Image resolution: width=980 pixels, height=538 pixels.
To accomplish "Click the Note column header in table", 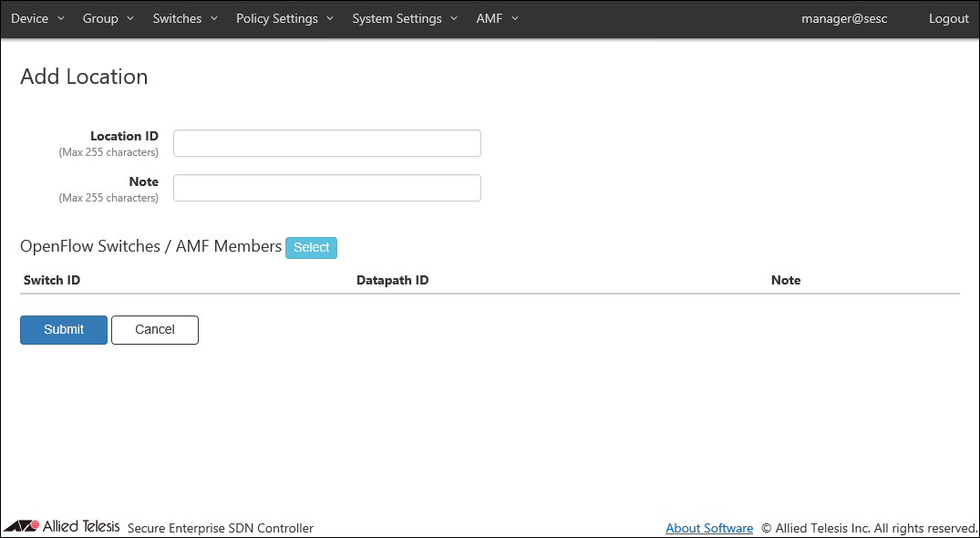I will 786,280.
